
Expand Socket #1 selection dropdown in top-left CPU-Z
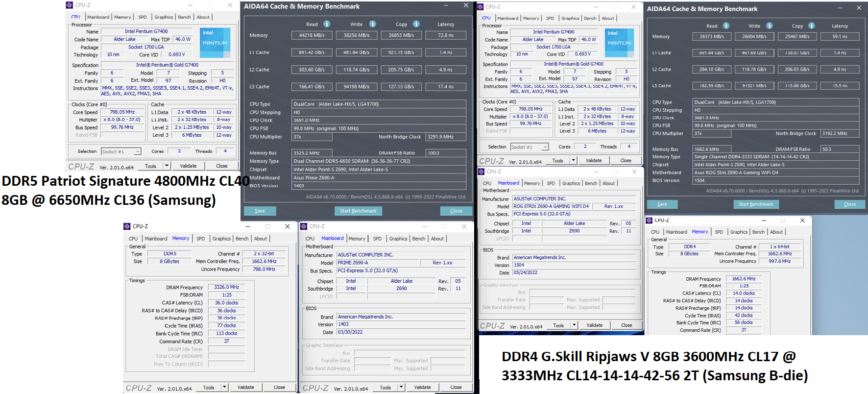(x=137, y=152)
